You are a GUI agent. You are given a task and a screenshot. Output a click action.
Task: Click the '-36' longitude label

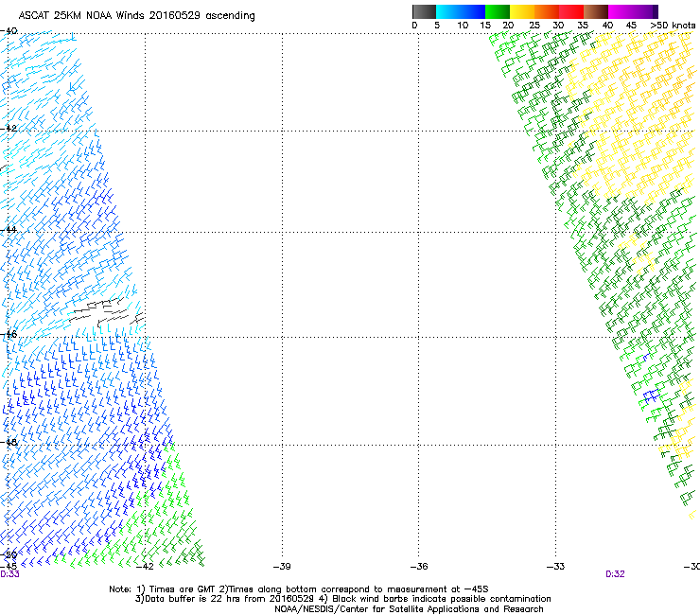click(419, 567)
